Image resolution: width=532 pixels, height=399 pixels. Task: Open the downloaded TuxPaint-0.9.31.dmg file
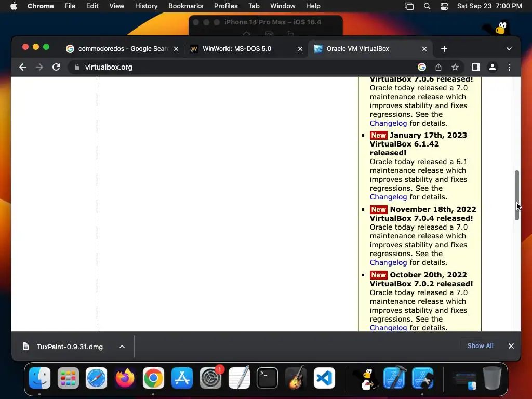click(70, 347)
